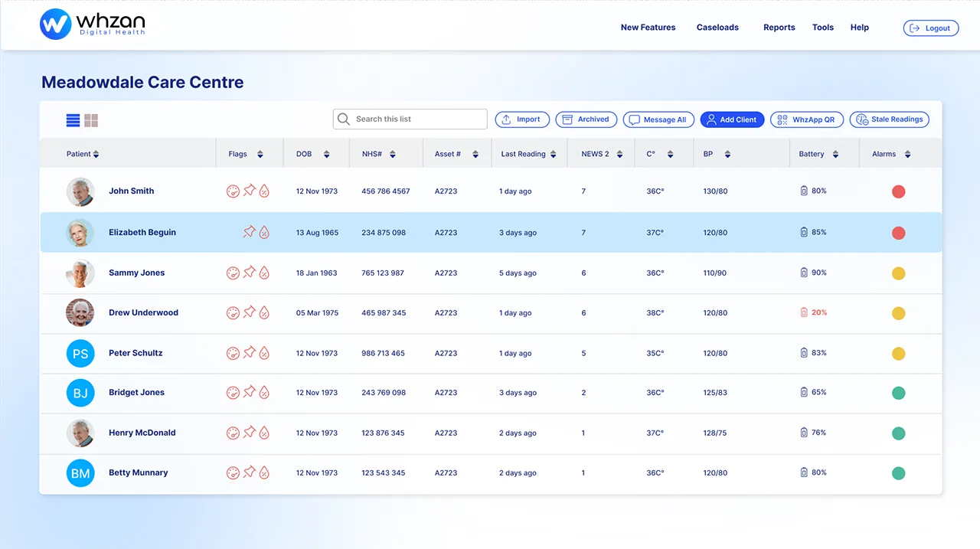Click Sammy Jones's gauge flag icon
980x549 pixels.
[x=233, y=273]
